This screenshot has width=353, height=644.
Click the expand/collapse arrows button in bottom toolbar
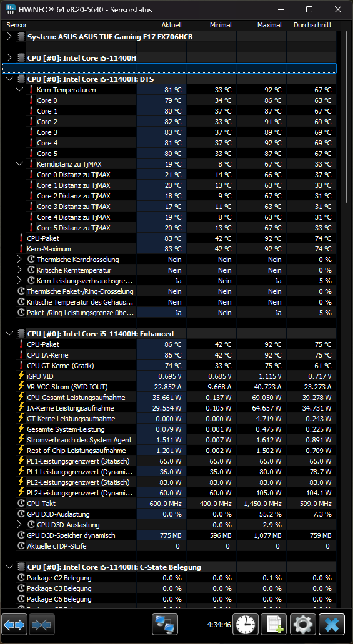(15, 625)
